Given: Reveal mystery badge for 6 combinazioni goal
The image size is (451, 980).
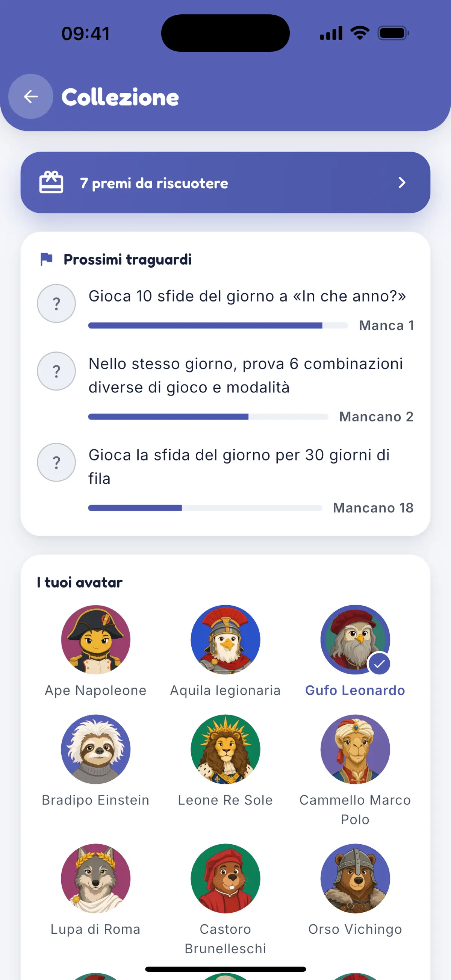Looking at the screenshot, I should point(56,371).
